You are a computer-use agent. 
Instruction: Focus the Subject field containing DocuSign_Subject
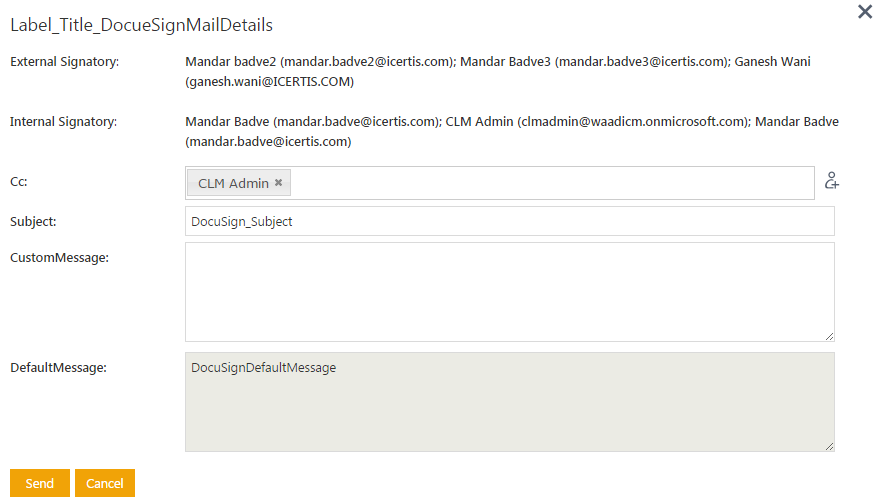point(509,222)
